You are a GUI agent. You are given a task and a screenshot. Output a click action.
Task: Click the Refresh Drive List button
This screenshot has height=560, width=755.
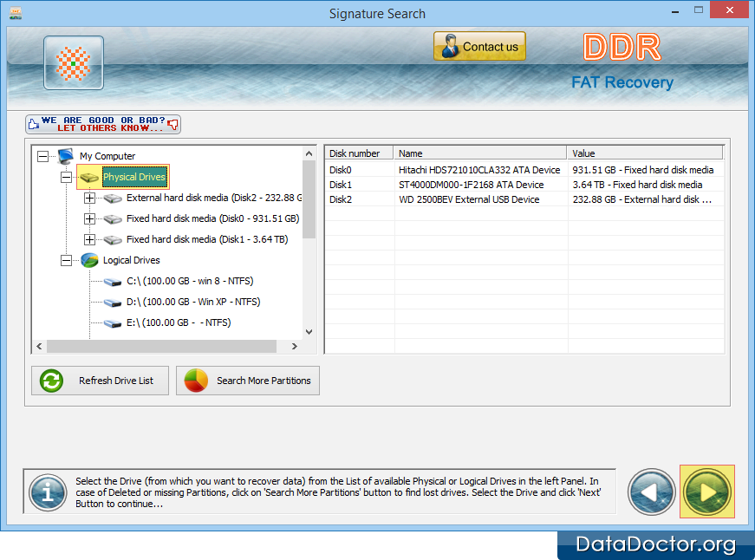pyautogui.click(x=101, y=381)
